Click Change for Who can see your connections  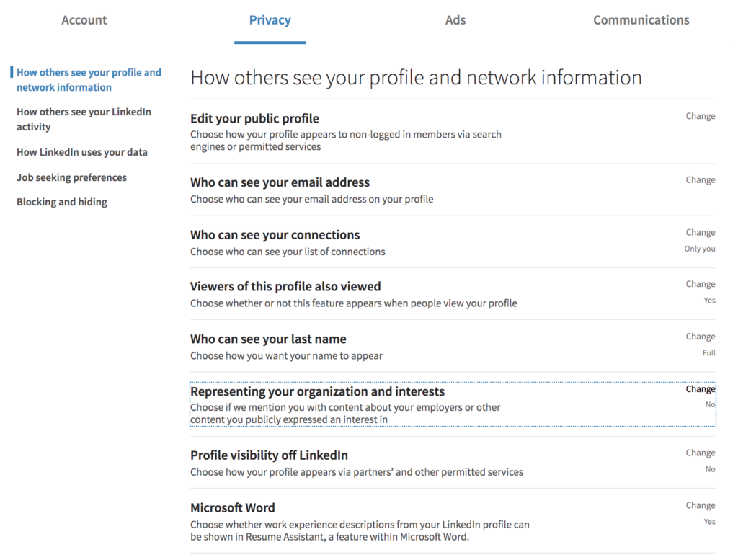tap(700, 232)
